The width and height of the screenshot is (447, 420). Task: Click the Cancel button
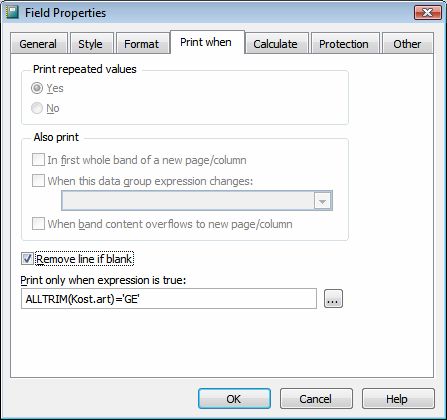point(316,399)
